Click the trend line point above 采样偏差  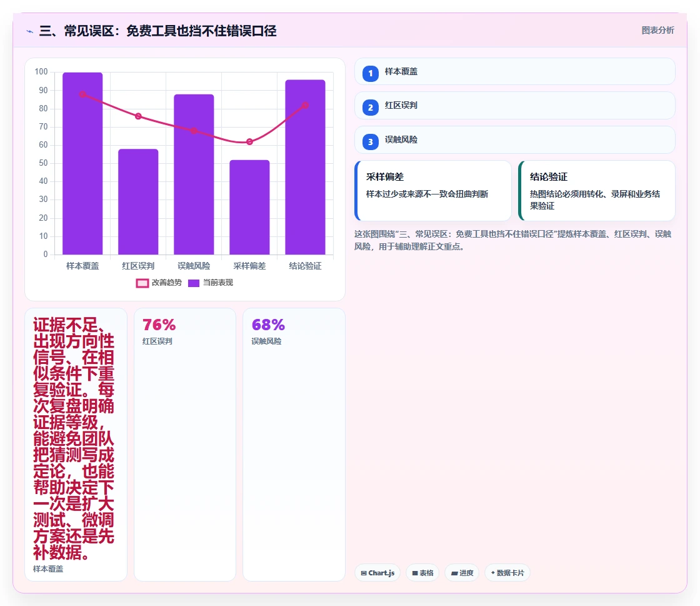[249, 141]
